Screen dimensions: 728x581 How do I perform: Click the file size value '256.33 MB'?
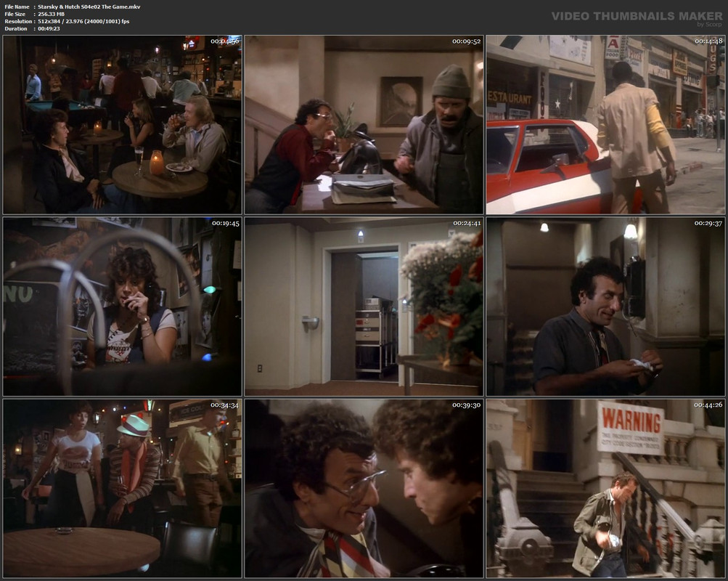pyautogui.click(x=51, y=14)
